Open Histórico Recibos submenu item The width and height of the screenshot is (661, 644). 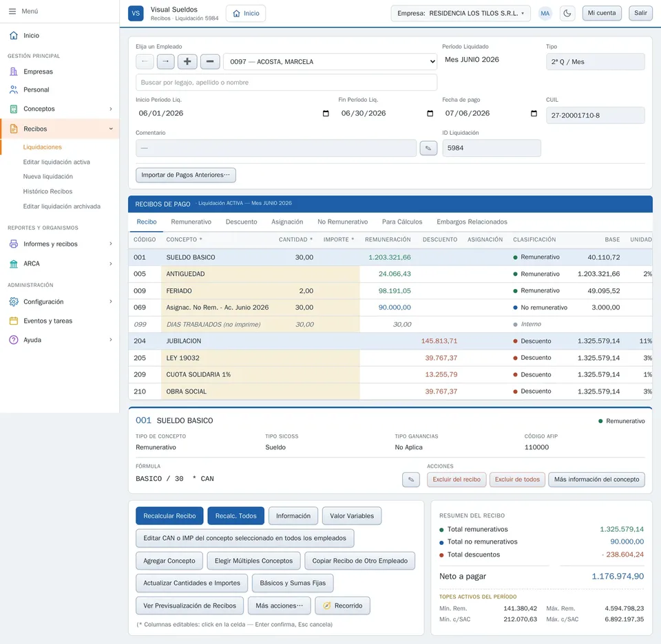[x=48, y=191]
